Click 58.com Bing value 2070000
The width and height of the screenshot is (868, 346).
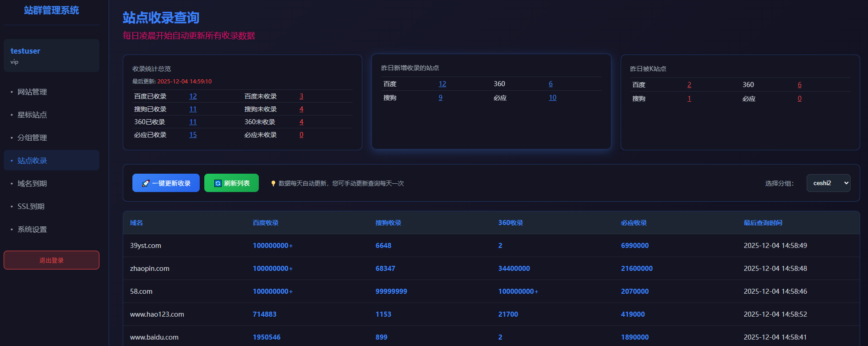pos(635,291)
